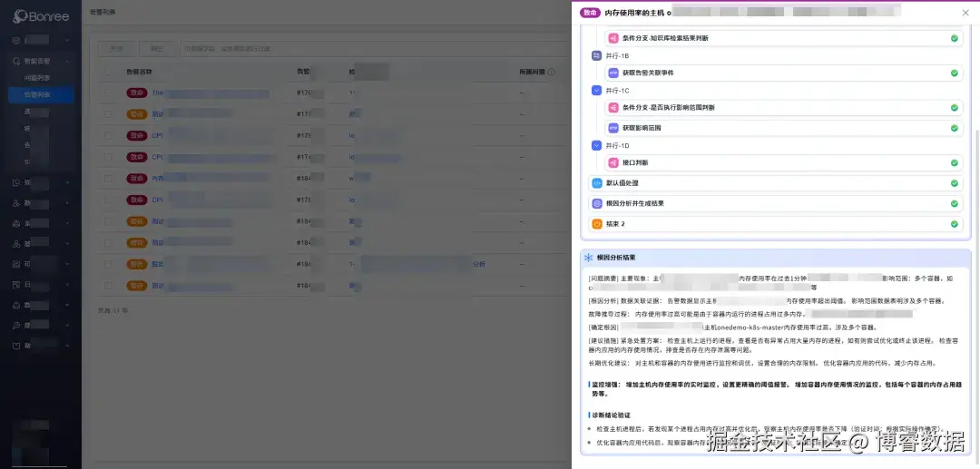Open the 智能告警 sidebar menu label
Image resolution: width=980 pixels, height=469 pixels.
[x=37, y=61]
